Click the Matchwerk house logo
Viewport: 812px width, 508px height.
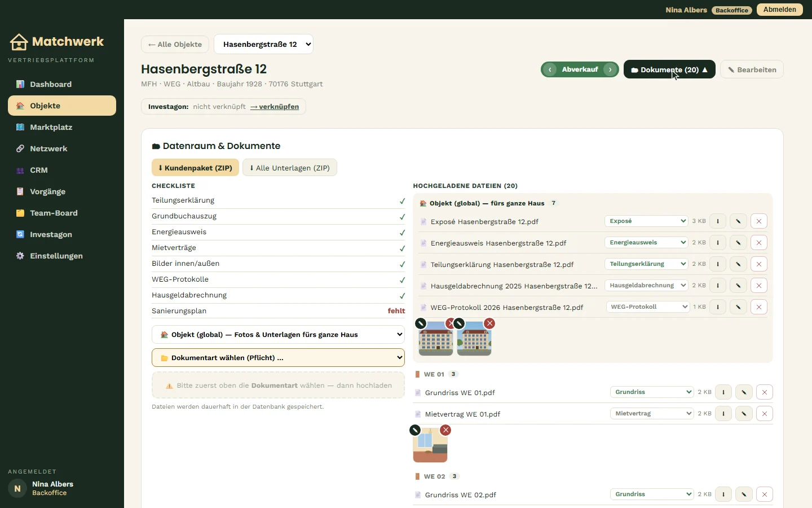[19, 42]
